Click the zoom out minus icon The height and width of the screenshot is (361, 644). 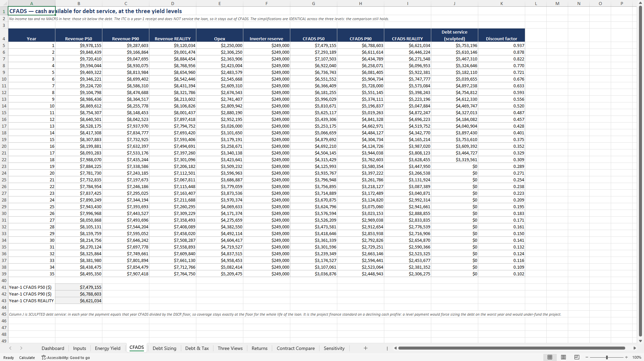[x=587, y=357]
